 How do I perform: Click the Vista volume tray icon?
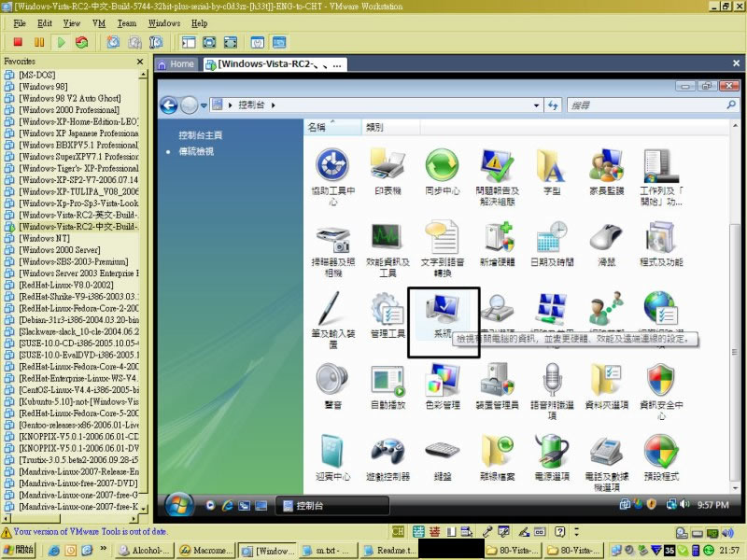(685, 504)
